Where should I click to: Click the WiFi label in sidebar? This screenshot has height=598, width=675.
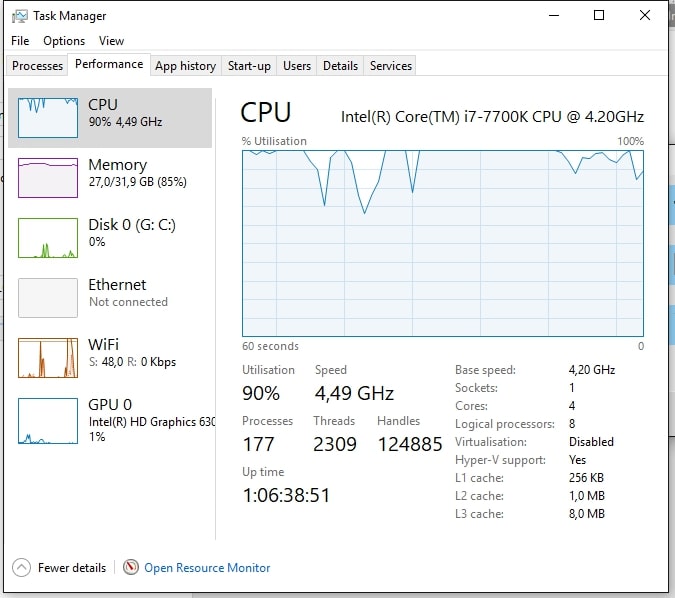click(x=103, y=344)
